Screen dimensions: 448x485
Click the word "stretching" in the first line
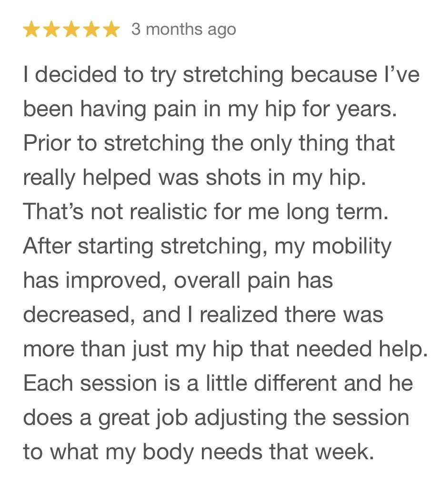tap(233, 76)
